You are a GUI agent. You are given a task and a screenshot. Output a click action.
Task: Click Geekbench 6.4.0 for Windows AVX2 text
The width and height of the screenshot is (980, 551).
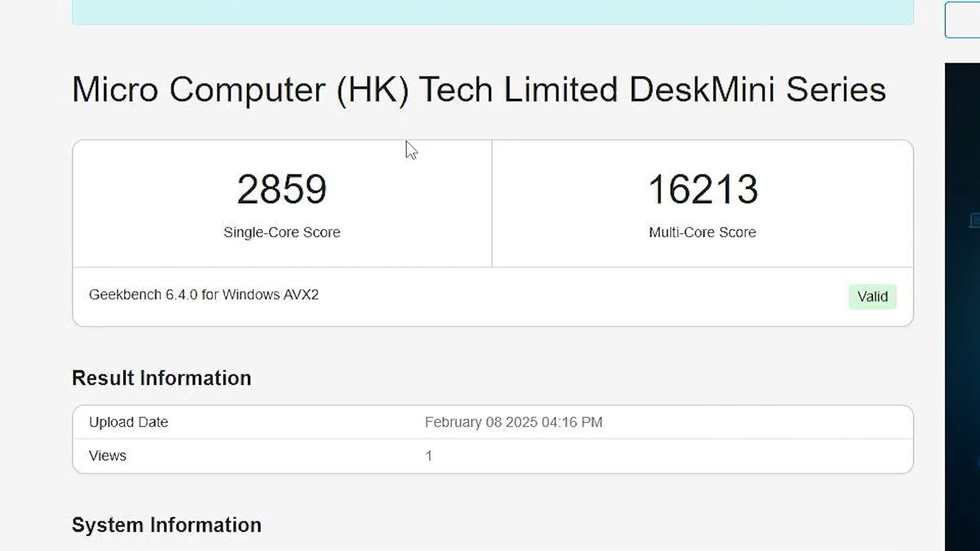(x=204, y=295)
